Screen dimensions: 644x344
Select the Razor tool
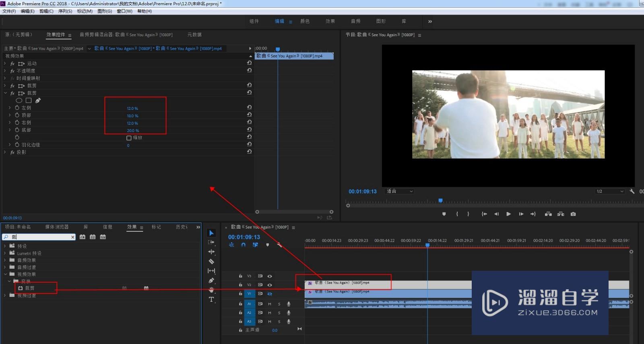tap(211, 262)
